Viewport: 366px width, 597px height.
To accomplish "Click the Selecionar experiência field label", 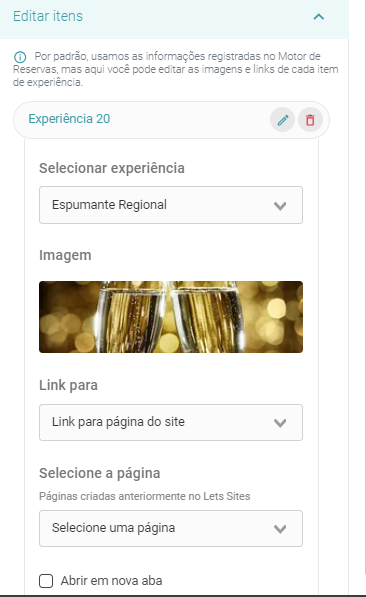I will [x=112, y=168].
